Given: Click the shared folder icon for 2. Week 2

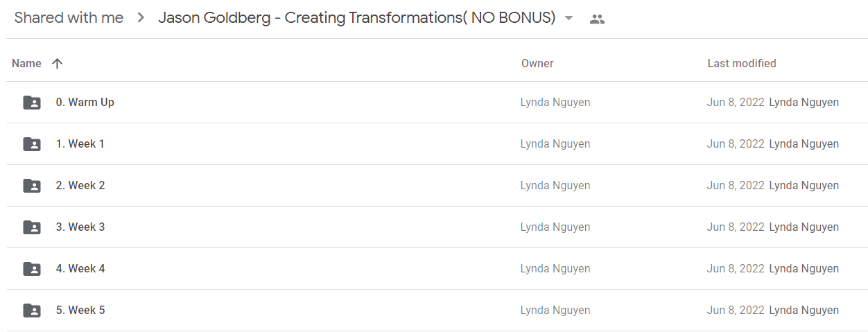Looking at the screenshot, I should [x=32, y=186].
